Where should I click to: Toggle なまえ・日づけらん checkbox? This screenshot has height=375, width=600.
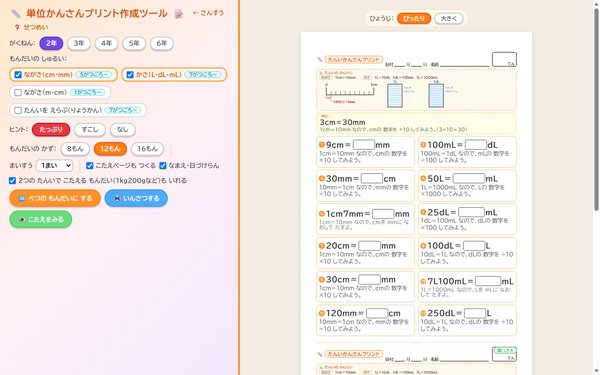pyautogui.click(x=163, y=166)
